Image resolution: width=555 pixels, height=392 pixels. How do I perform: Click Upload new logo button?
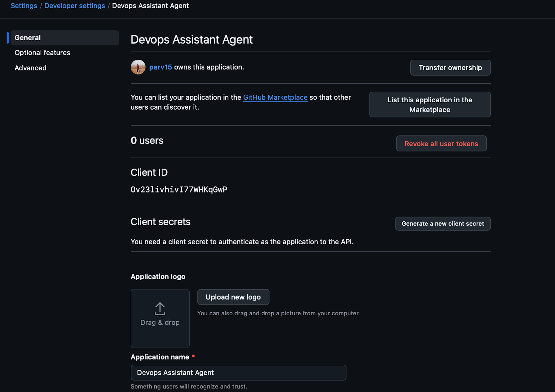[x=233, y=297]
